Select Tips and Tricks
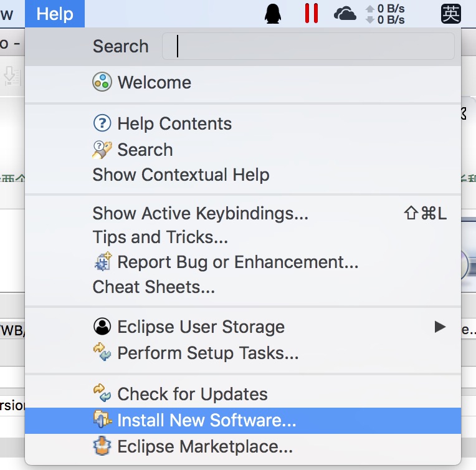The width and height of the screenshot is (476, 470). tap(243, 237)
